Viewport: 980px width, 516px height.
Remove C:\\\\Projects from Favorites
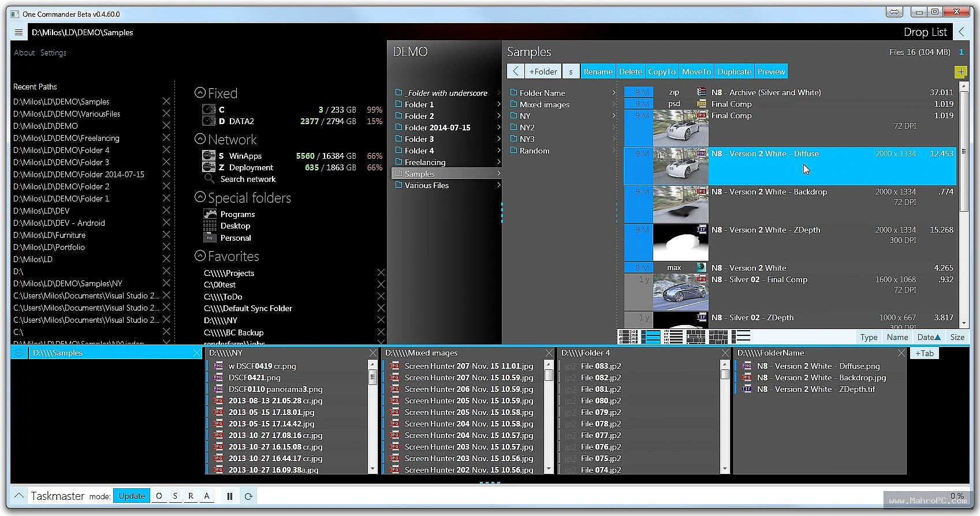(381, 273)
